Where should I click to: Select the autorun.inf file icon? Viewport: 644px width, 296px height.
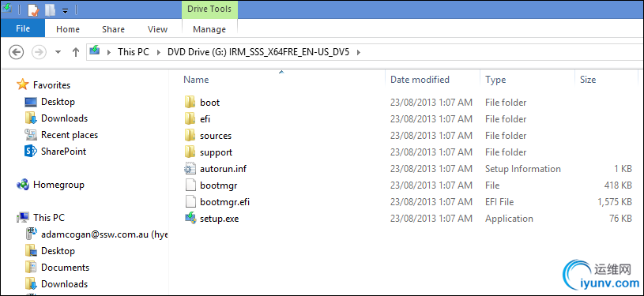tap(190, 169)
